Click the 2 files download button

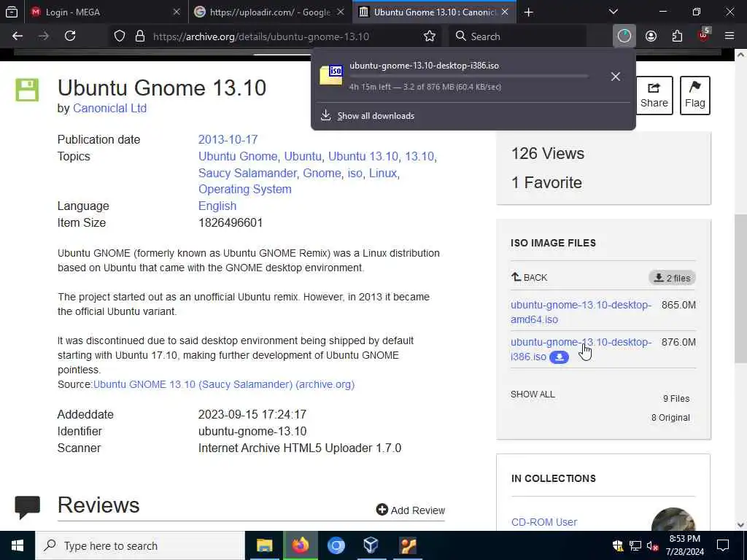672,278
